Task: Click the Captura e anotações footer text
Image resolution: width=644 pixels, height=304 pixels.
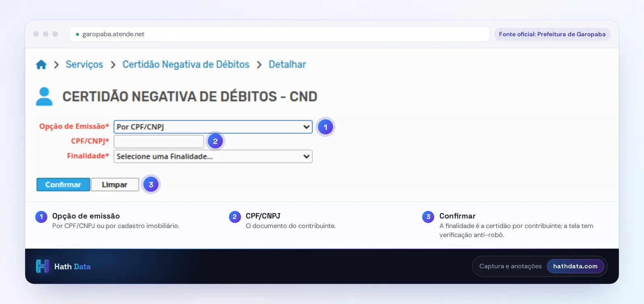Action: pos(510,266)
